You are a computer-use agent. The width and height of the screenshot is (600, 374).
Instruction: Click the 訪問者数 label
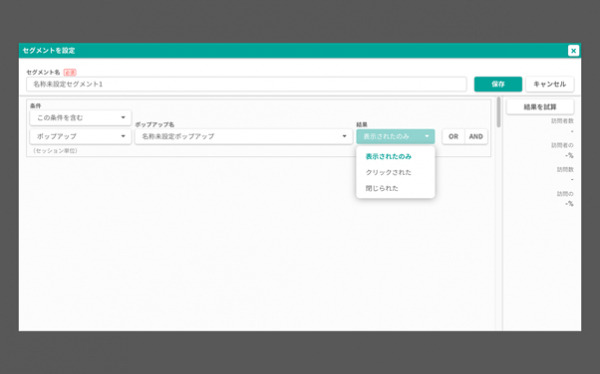[562, 121]
